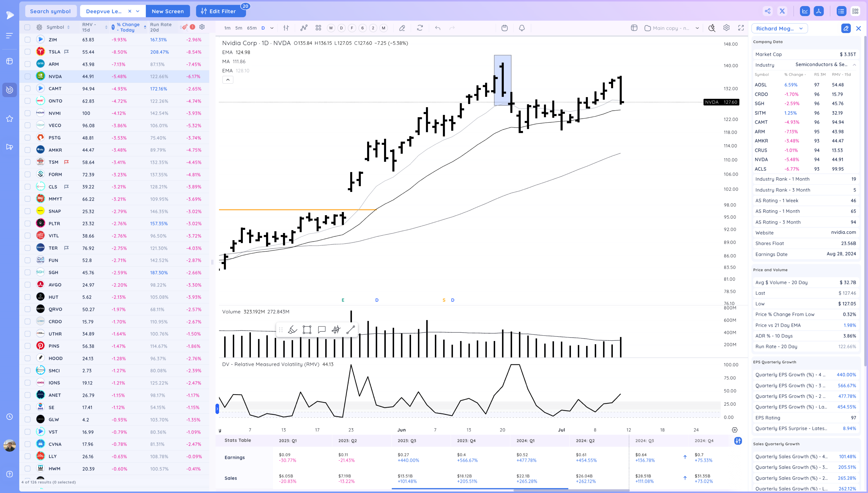Screen dimensions: 868x493
Task: Click the eraser drawing tool icon
Action: (402, 28)
